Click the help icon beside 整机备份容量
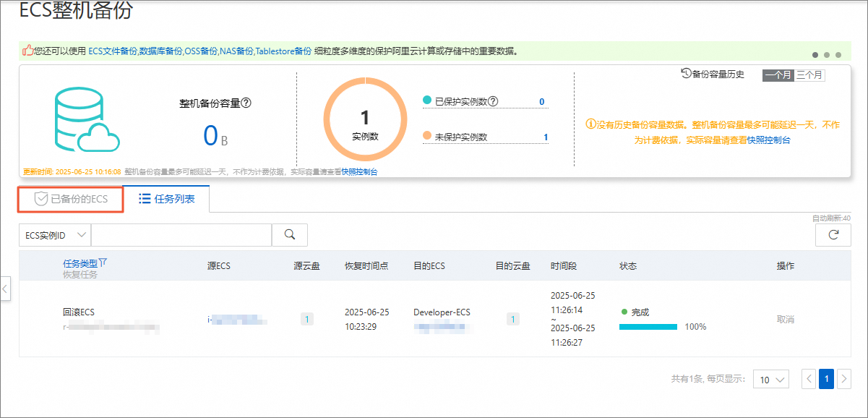Screen dimensions: 868x418 click(246, 103)
